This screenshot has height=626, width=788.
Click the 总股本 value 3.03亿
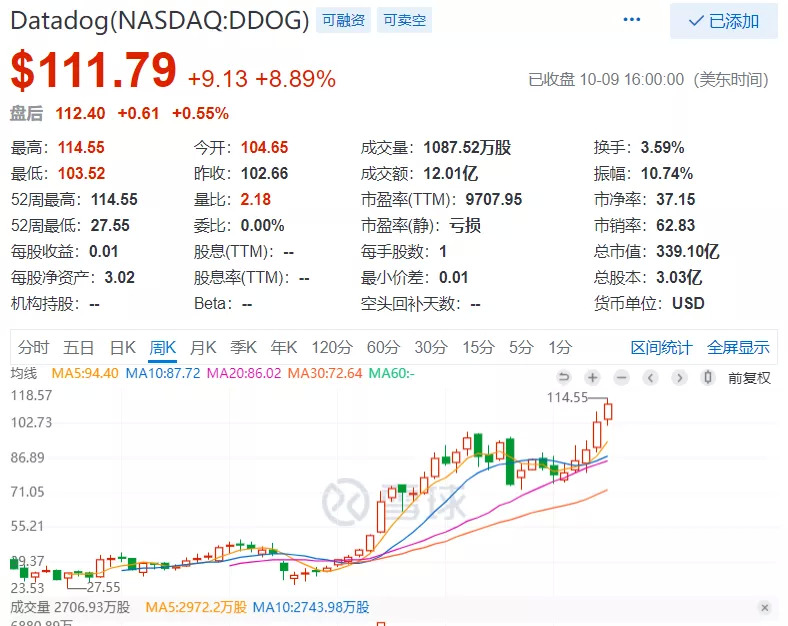[x=679, y=278]
